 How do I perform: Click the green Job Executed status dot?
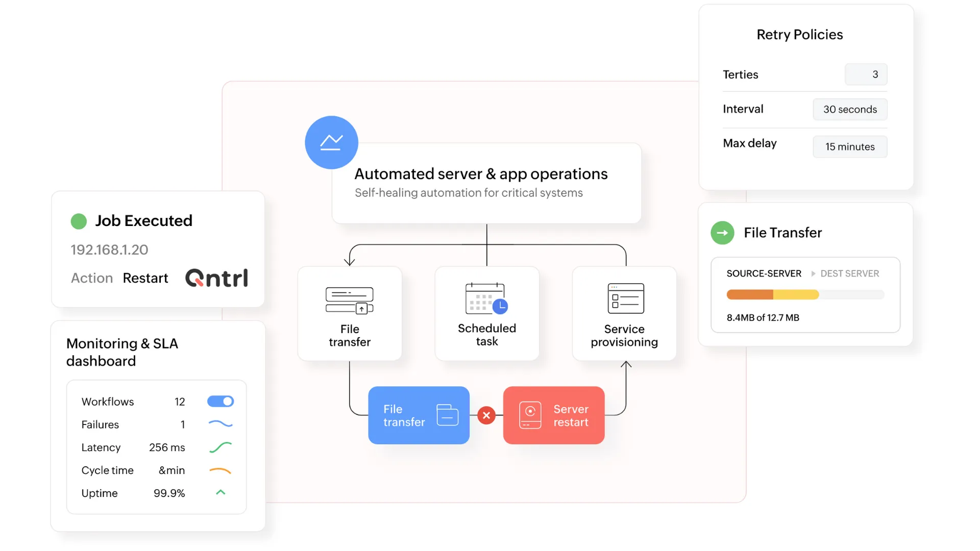pos(79,221)
